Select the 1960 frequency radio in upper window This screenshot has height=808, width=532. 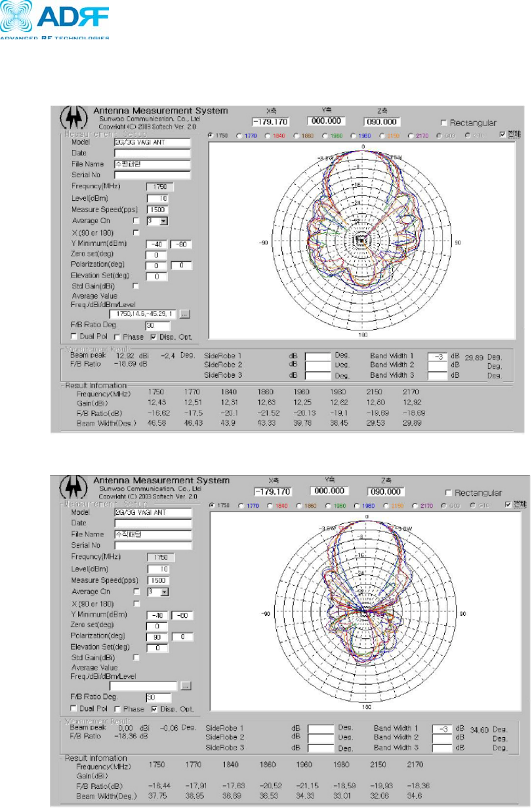[325, 136]
